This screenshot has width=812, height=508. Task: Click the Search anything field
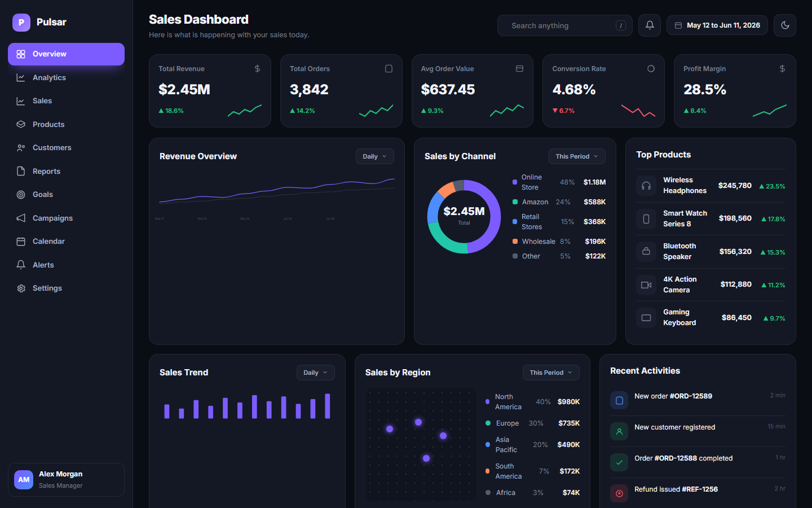(x=565, y=25)
